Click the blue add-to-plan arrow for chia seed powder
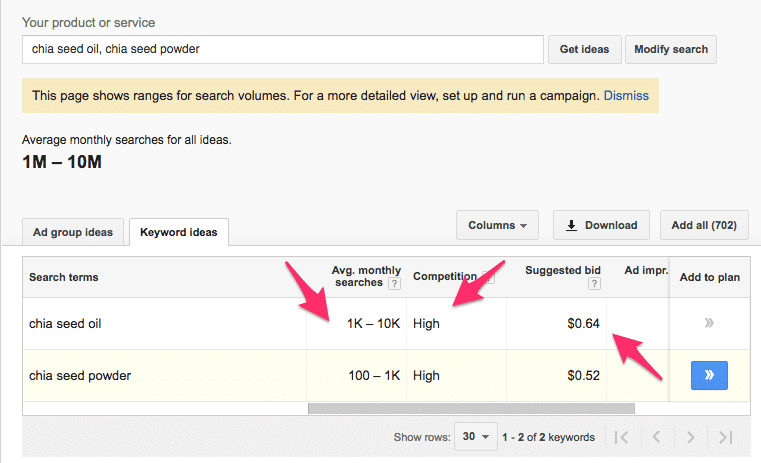The image size is (761, 463). [x=709, y=376]
